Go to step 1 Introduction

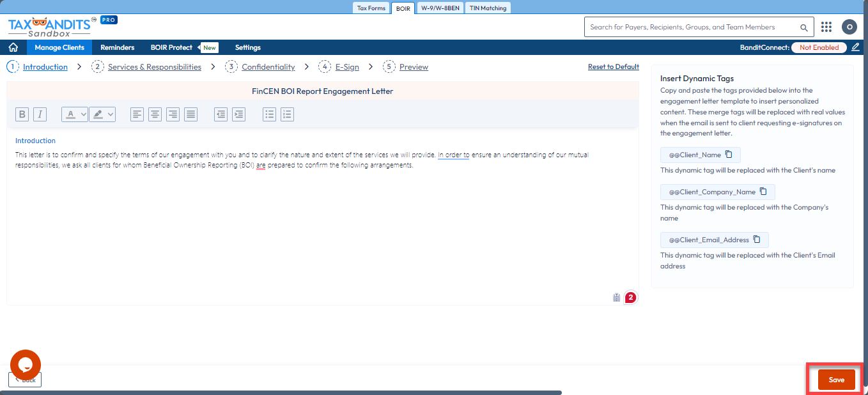coord(38,66)
